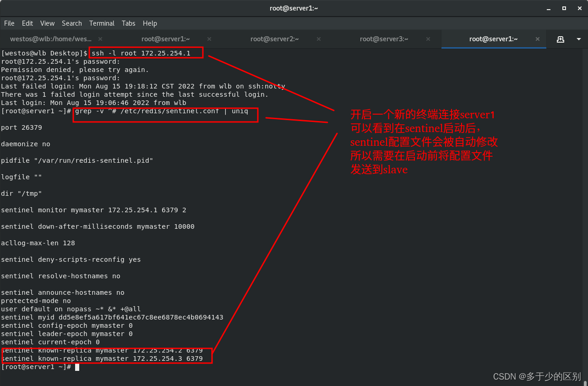Close the westos@wlb tab
Image resolution: width=588 pixels, height=386 pixels.
(100, 39)
